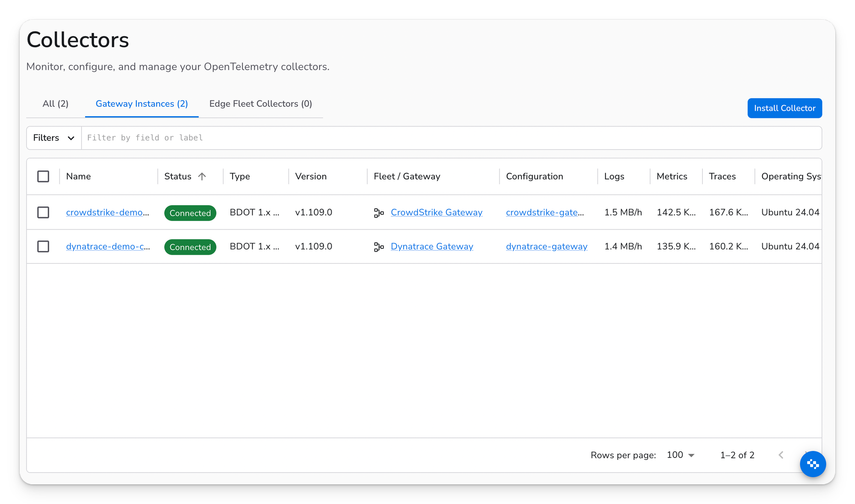Open the Edge Fleet Collectors (0) tab

(x=261, y=104)
